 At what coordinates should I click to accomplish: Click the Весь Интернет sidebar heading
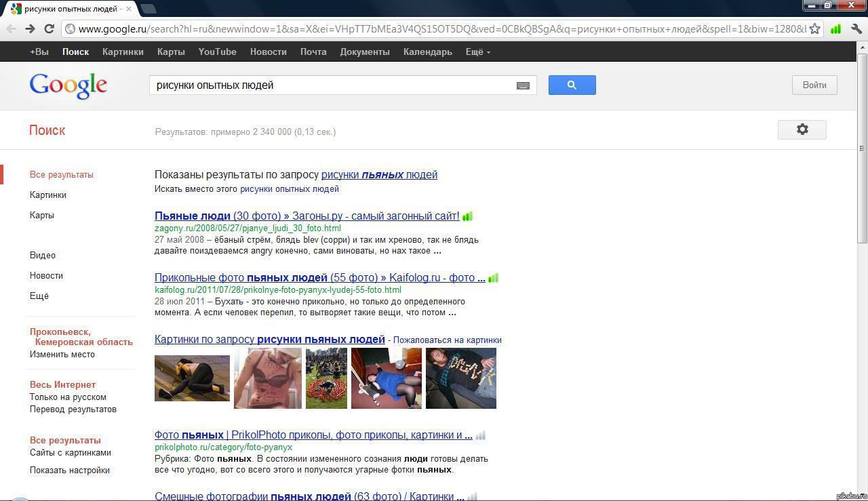pyautogui.click(x=62, y=384)
